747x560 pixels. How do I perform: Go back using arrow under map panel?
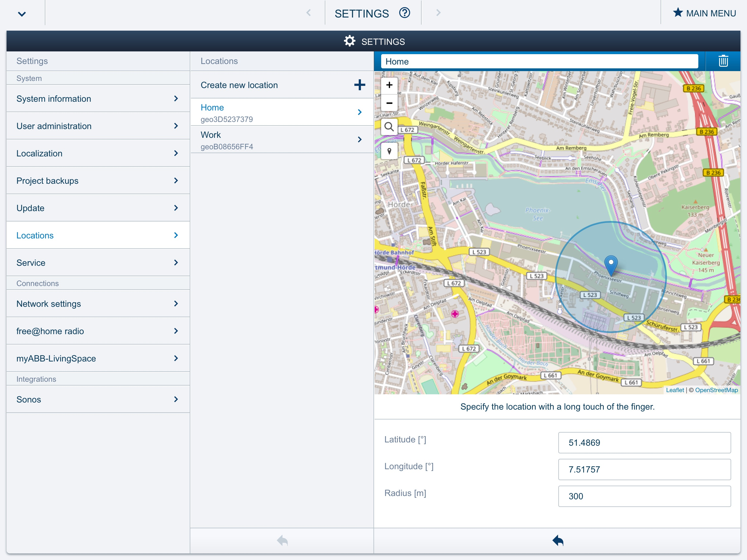tap(558, 541)
